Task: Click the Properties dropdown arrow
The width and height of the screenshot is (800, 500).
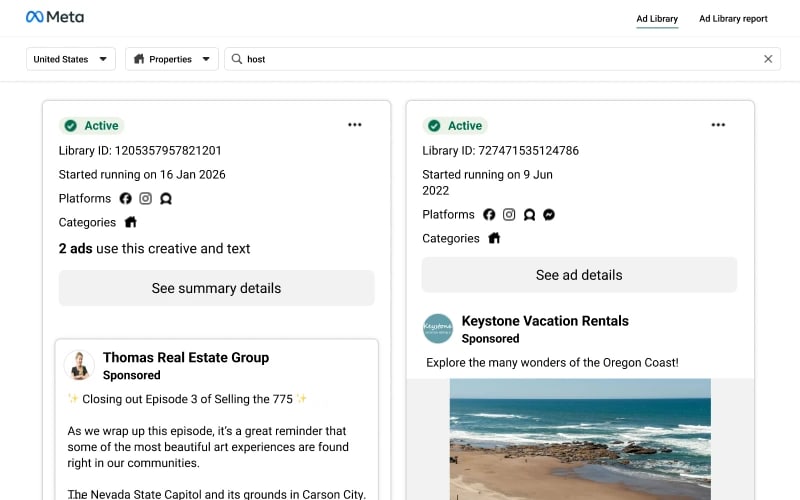Action: [206, 59]
